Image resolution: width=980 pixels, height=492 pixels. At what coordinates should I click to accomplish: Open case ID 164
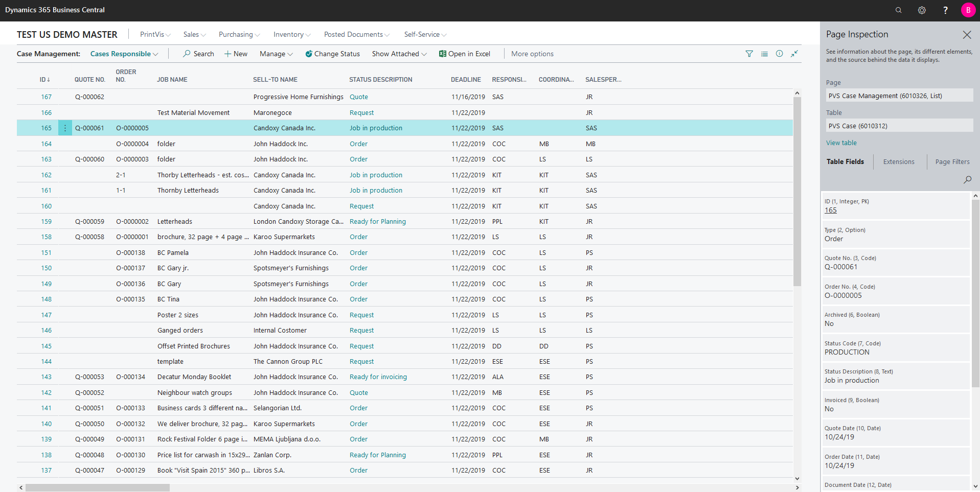point(47,144)
